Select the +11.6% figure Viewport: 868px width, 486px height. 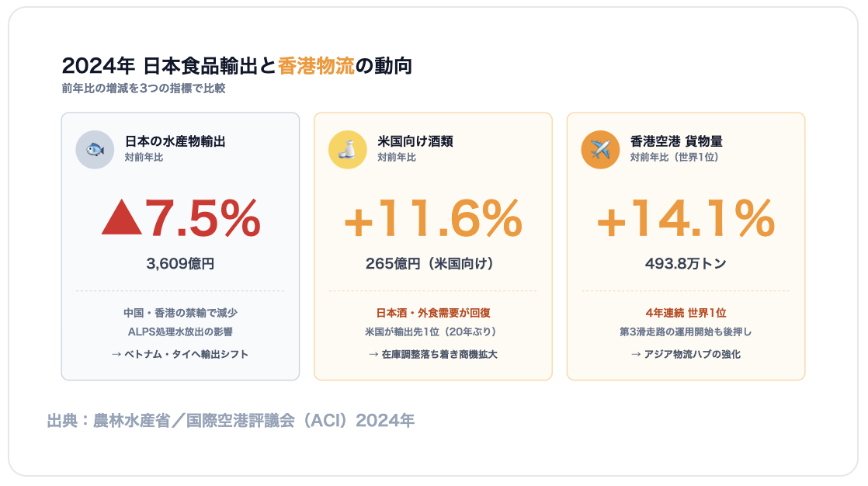click(x=433, y=219)
